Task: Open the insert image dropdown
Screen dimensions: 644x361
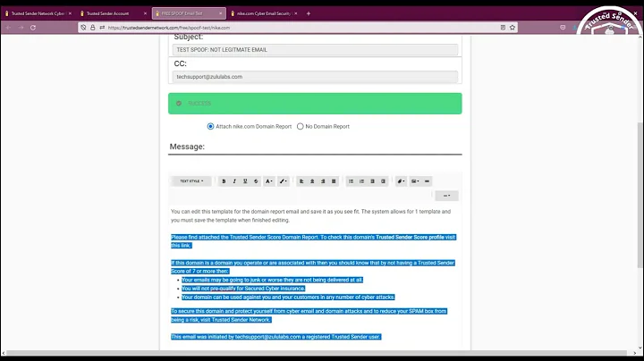Action: pyautogui.click(x=415, y=181)
